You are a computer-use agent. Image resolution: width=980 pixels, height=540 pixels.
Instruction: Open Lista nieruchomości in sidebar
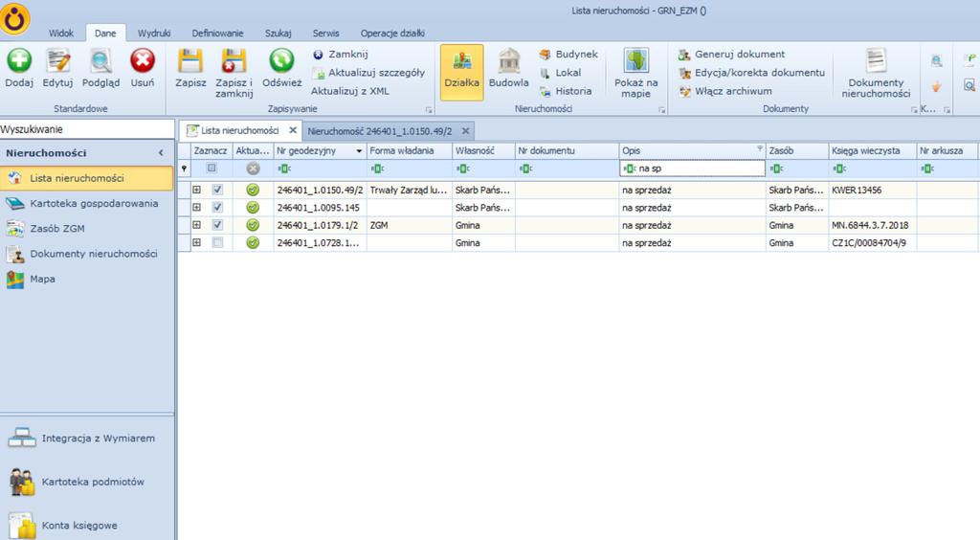click(x=87, y=178)
